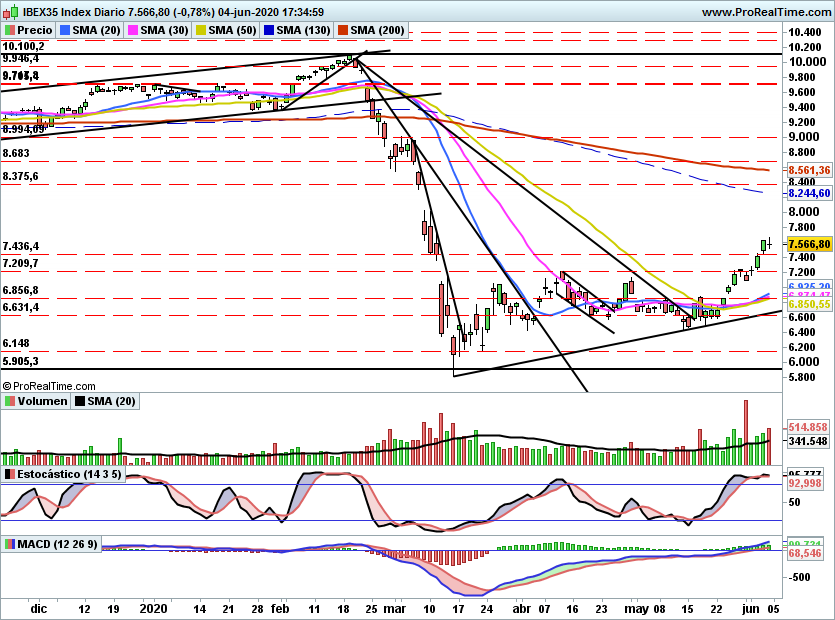The height and width of the screenshot is (620, 835).
Task: Click the yellow swatch of SMA (50)
Action: pyautogui.click(x=201, y=30)
